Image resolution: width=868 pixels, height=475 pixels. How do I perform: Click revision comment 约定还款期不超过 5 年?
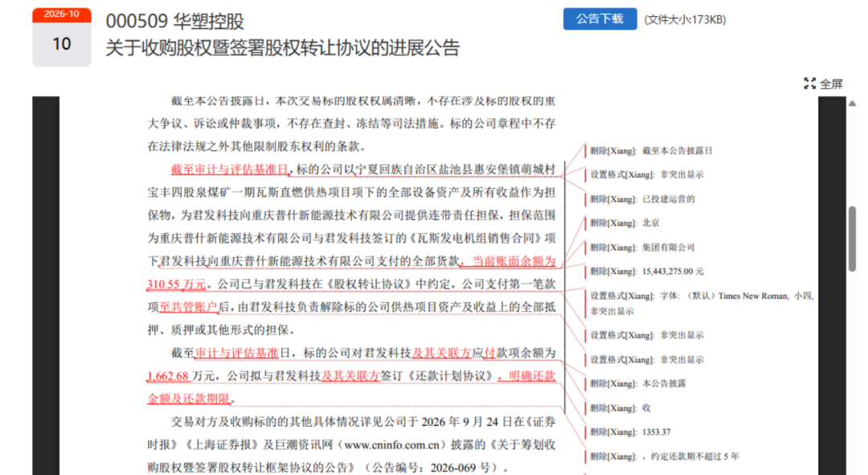[665, 457]
